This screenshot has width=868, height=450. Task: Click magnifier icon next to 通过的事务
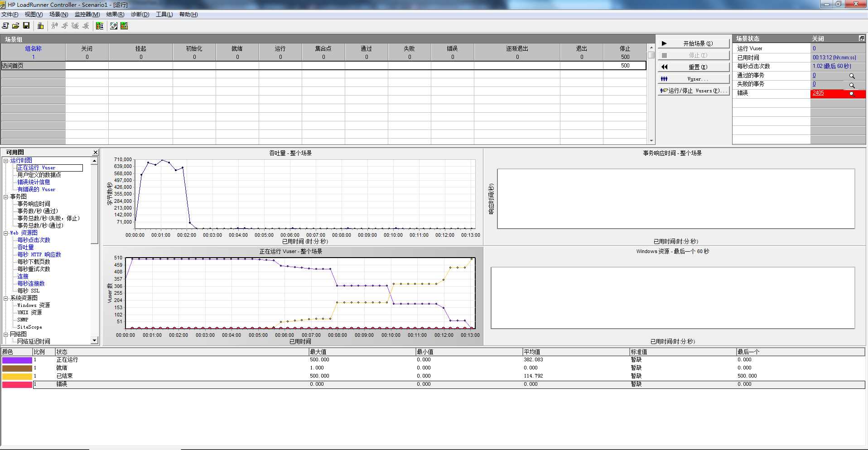pos(852,76)
